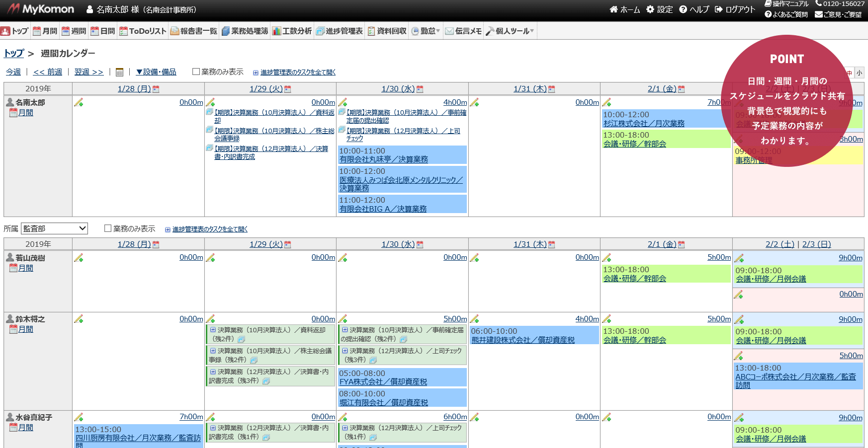Open the small calendar picker icon beside 設備・備品
The height and width of the screenshot is (448, 868).
point(119,72)
